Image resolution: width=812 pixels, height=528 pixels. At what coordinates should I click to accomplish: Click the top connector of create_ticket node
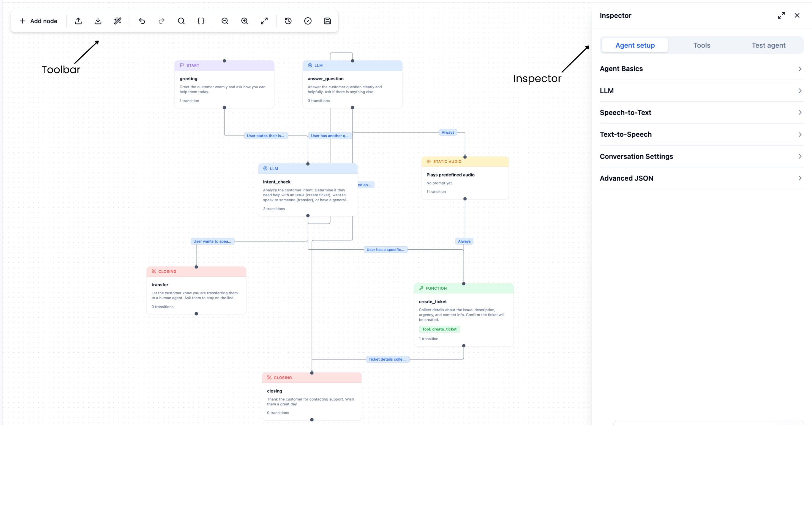pos(464,284)
